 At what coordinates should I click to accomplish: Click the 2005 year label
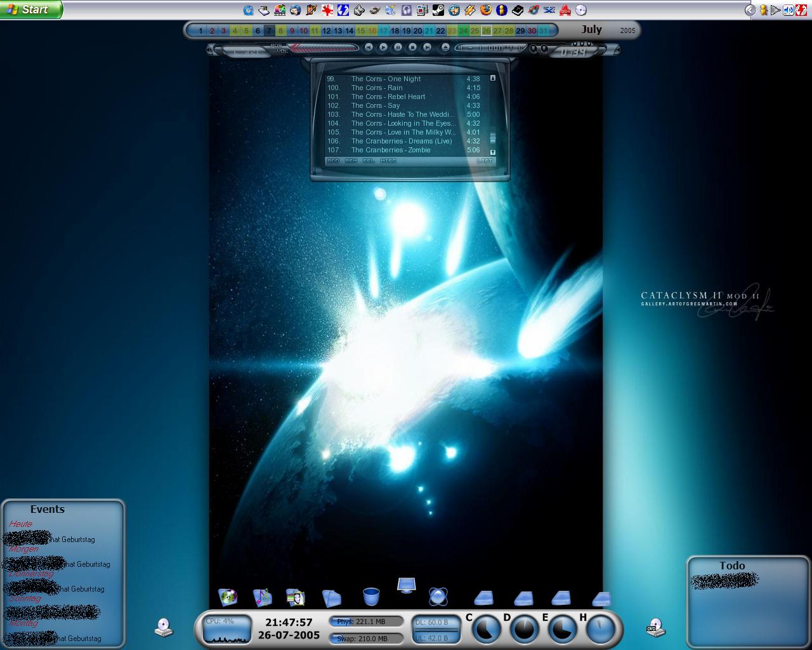pos(627,30)
